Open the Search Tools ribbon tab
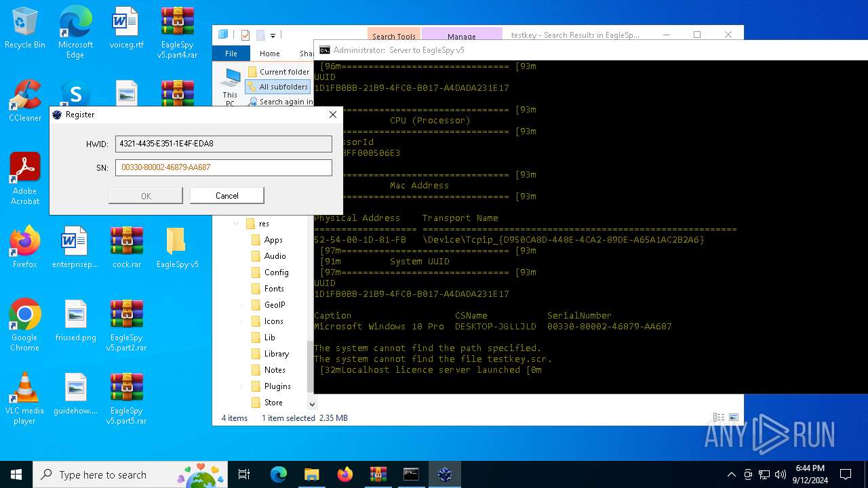Image resolution: width=868 pixels, height=488 pixels. pyautogui.click(x=394, y=36)
